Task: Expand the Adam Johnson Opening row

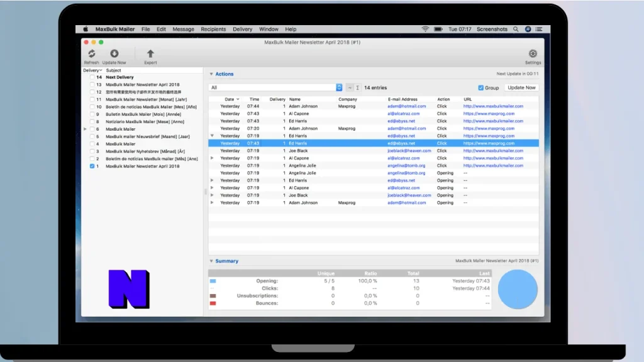Action: coord(212,202)
